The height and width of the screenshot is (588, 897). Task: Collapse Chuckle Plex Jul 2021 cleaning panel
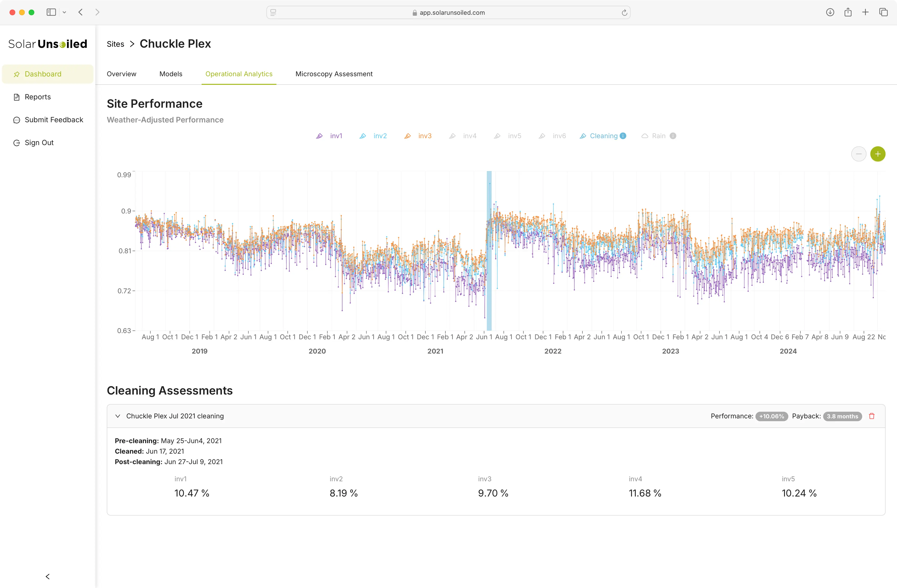point(118,416)
